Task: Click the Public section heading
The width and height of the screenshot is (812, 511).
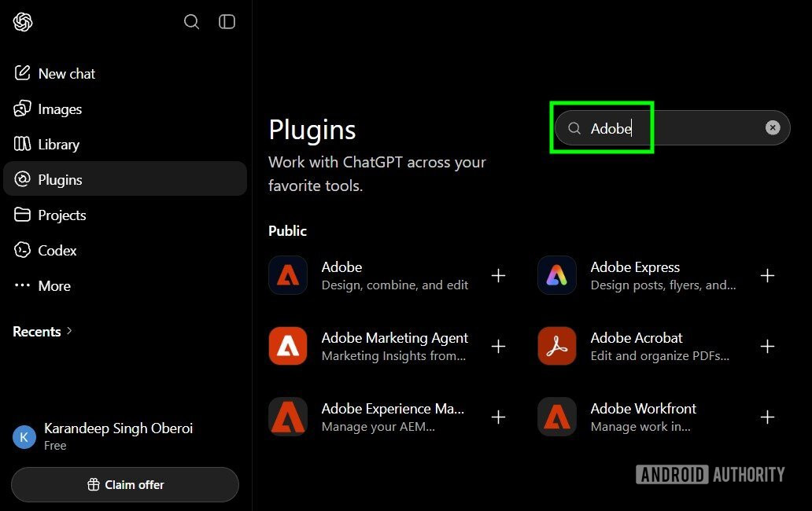Action: [287, 230]
